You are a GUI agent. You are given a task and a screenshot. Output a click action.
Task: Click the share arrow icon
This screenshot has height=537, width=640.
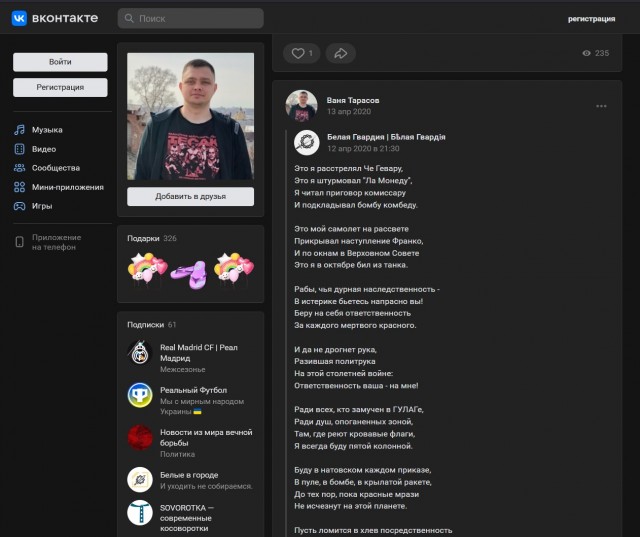(x=340, y=53)
